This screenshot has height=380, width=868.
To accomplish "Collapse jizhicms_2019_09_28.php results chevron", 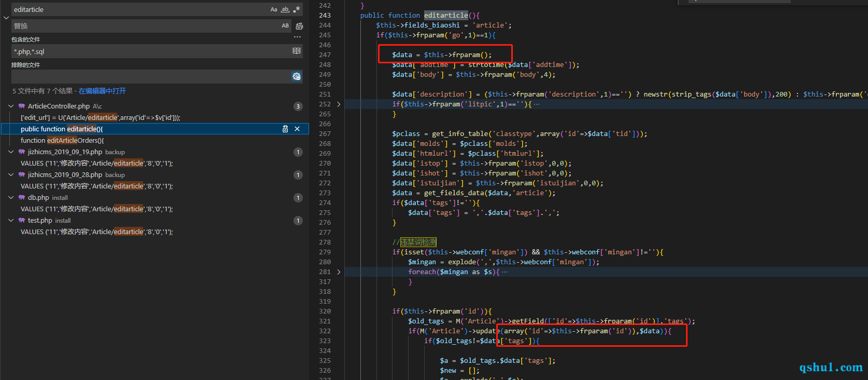I will (11, 174).
